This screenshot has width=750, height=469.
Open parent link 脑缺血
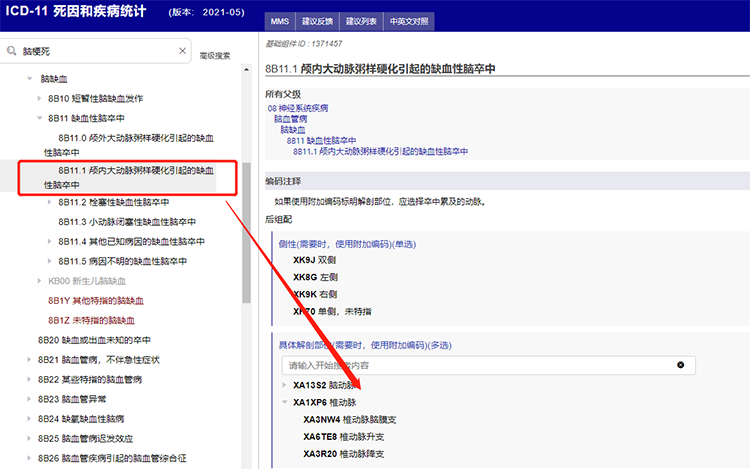tap(293, 130)
